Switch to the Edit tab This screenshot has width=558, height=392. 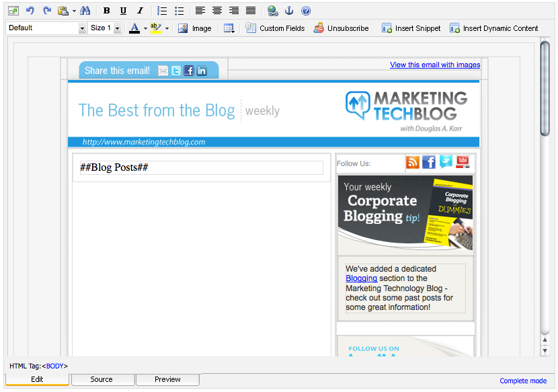tap(37, 379)
